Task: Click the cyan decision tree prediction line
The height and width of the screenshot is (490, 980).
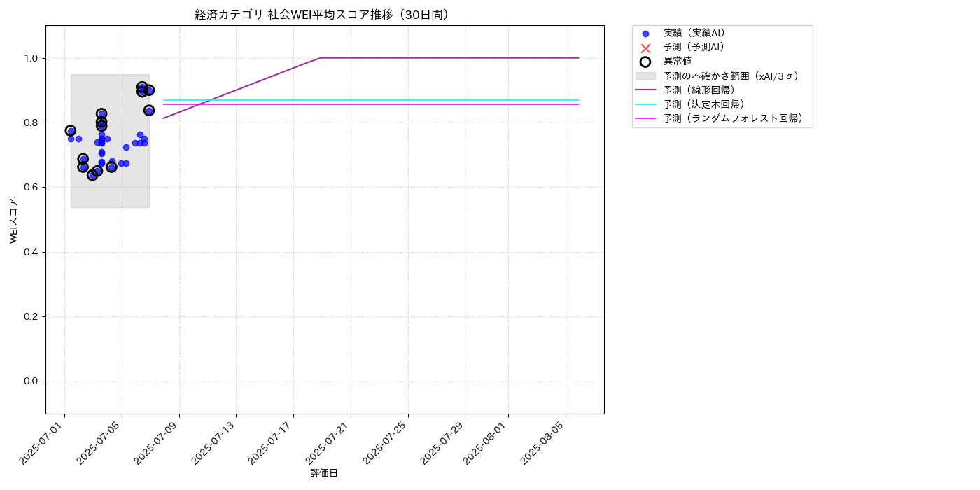Action: pyautogui.click(x=371, y=100)
